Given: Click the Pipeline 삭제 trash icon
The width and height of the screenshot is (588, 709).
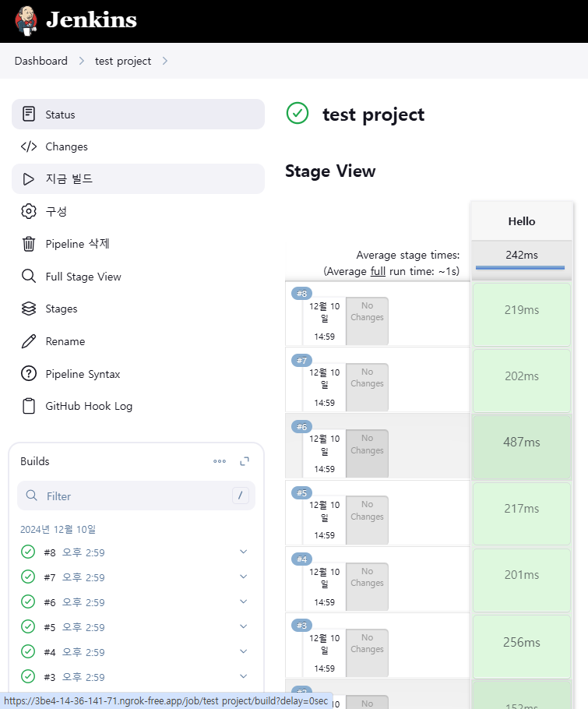Looking at the screenshot, I should point(29,244).
